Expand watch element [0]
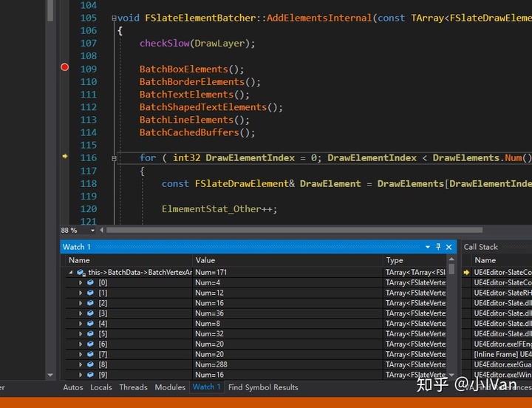The height and width of the screenshot is (408, 532). click(81, 282)
